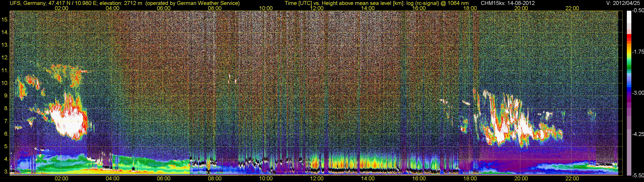The height and width of the screenshot is (182, 644).
Task: Click the '14.' km height axis label
Action: tap(5, 32)
